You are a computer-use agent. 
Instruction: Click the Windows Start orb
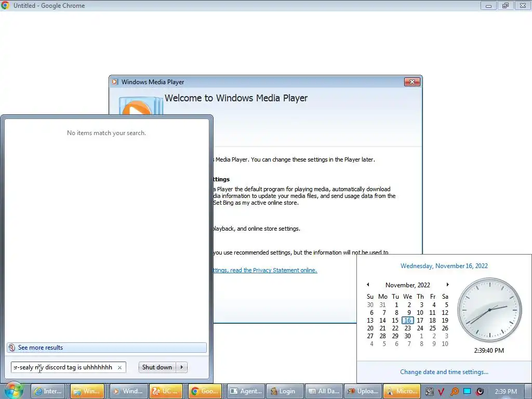tap(14, 390)
